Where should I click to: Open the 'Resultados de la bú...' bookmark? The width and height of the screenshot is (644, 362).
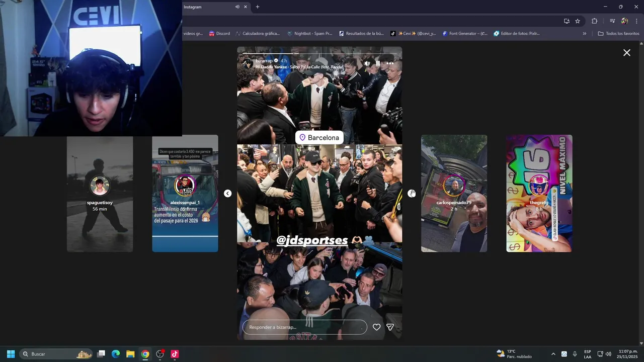coord(361,34)
